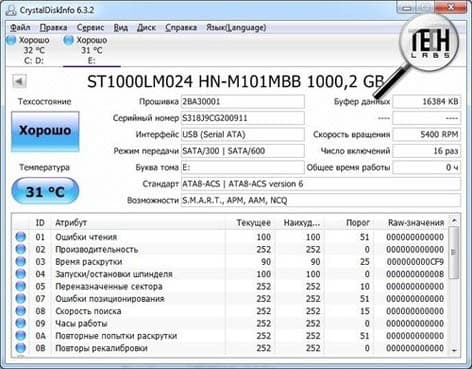This screenshot has height=369, width=472.
Task: Click the transfer mode field SATA/300 | SATA/600
Action: (243, 151)
